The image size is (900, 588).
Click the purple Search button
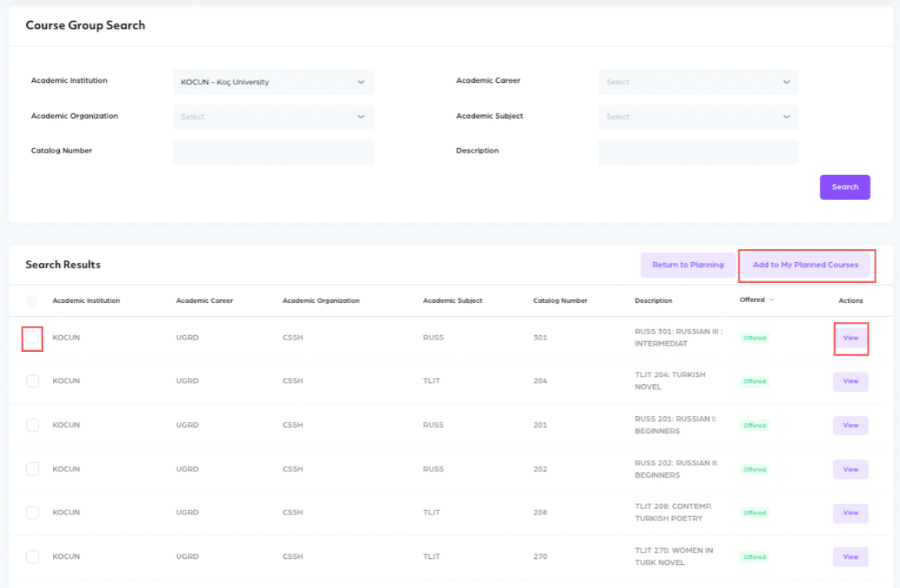845,187
